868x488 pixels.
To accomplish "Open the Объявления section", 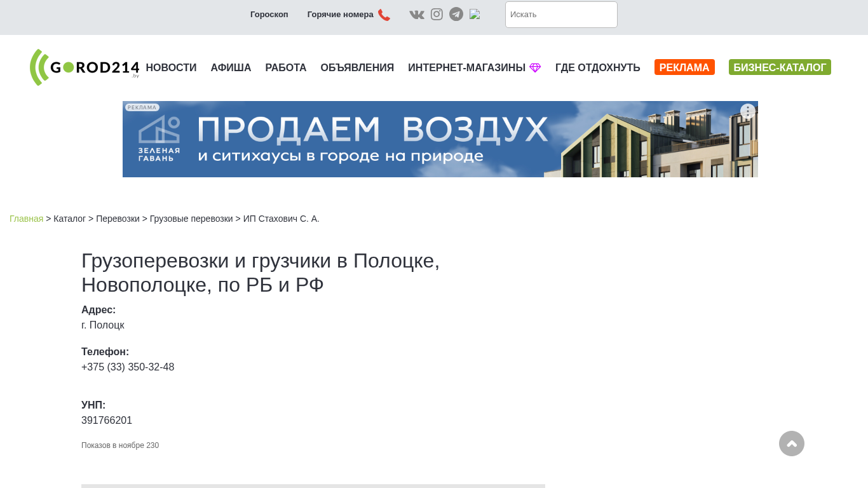I will click(357, 67).
